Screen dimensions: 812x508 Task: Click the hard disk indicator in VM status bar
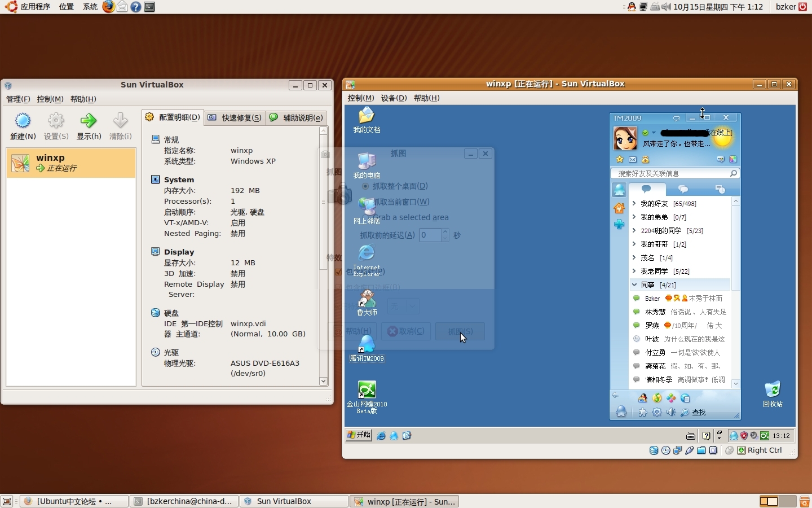point(654,450)
